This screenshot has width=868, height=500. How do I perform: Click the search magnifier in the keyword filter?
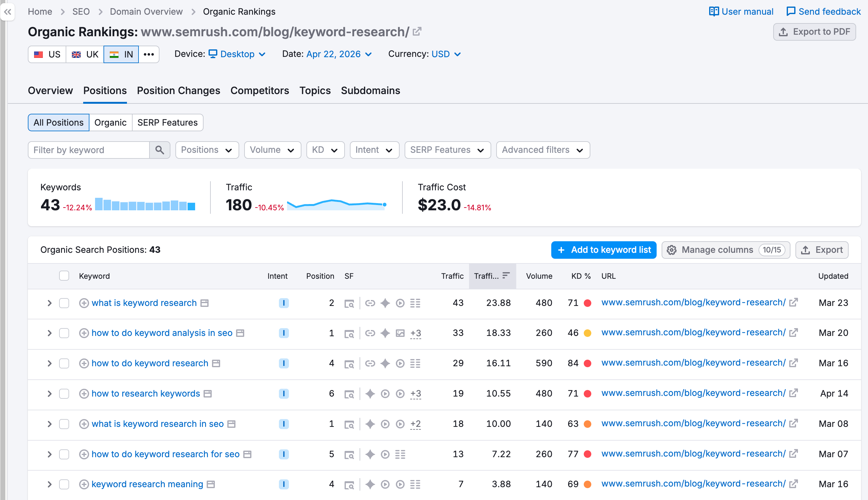coord(160,150)
